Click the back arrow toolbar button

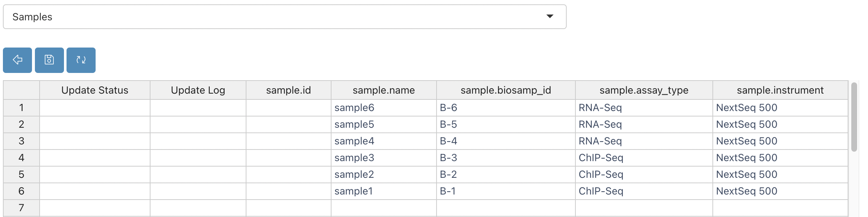(17, 60)
